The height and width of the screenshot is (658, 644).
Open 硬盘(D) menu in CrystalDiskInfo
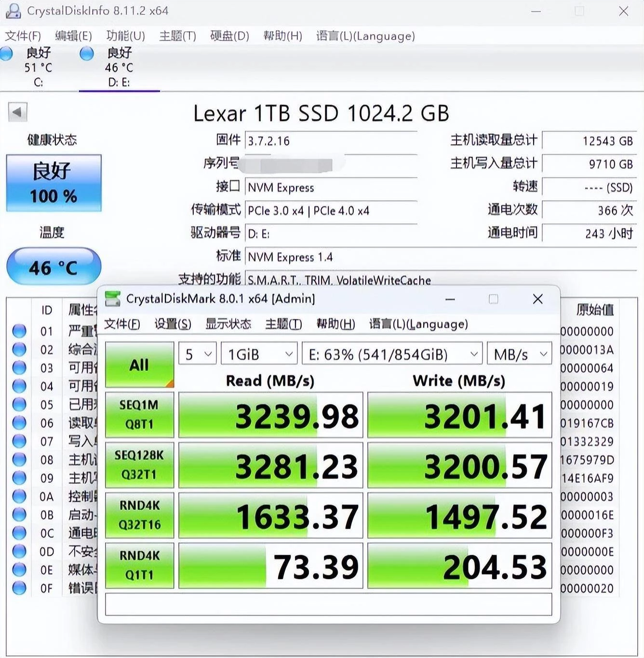tap(229, 36)
